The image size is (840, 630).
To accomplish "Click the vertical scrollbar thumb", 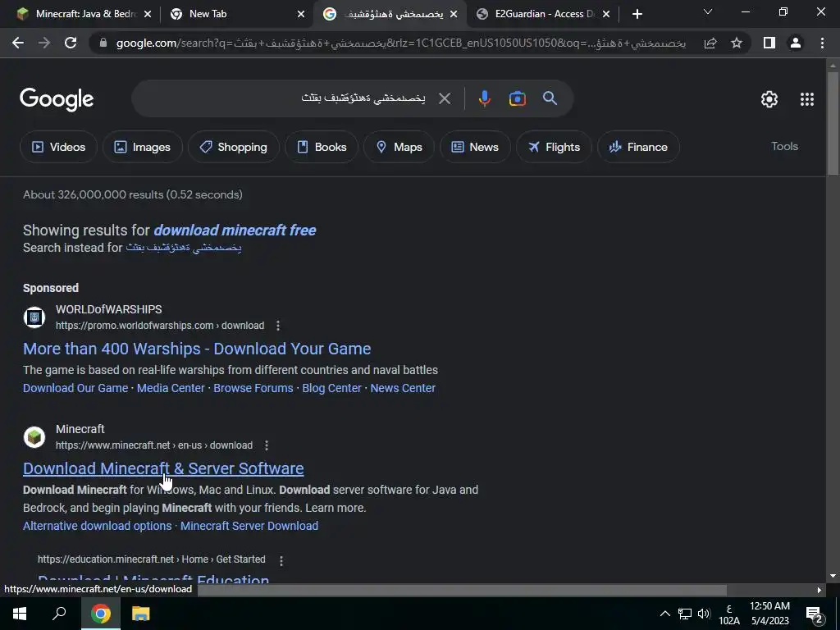I will tap(833, 123).
